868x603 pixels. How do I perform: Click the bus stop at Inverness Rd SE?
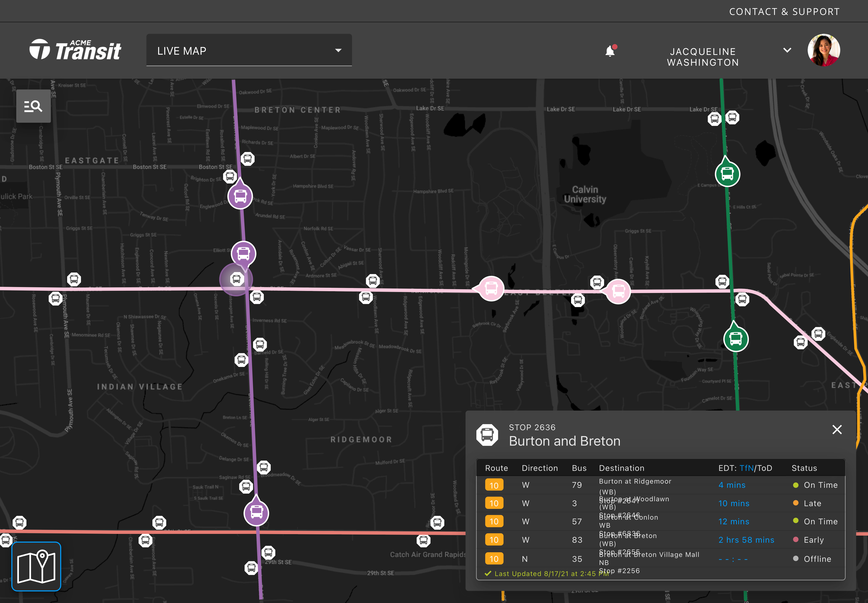[256, 297]
